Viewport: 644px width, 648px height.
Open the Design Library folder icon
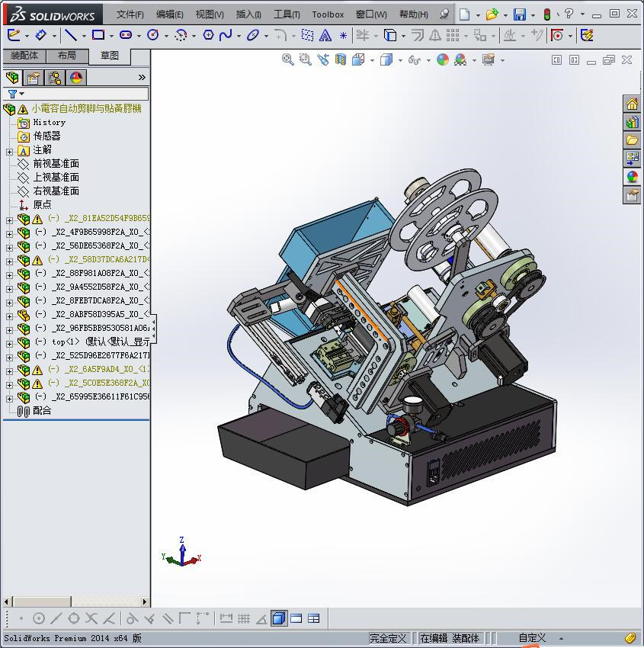[x=632, y=140]
